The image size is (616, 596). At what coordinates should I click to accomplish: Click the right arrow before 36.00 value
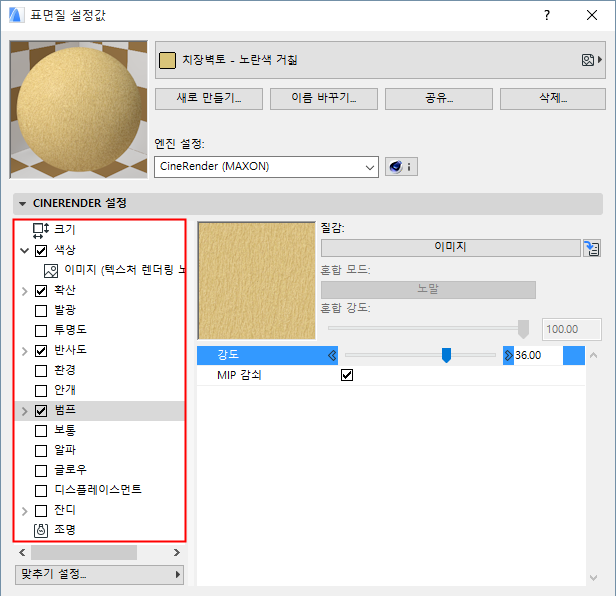[508, 356]
